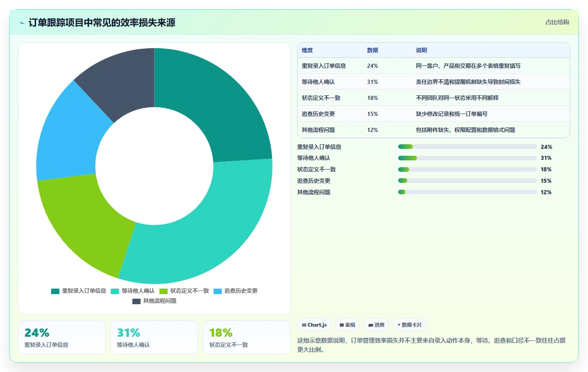
Task: Click the 等待他人确认 table cell
Action: click(318, 82)
